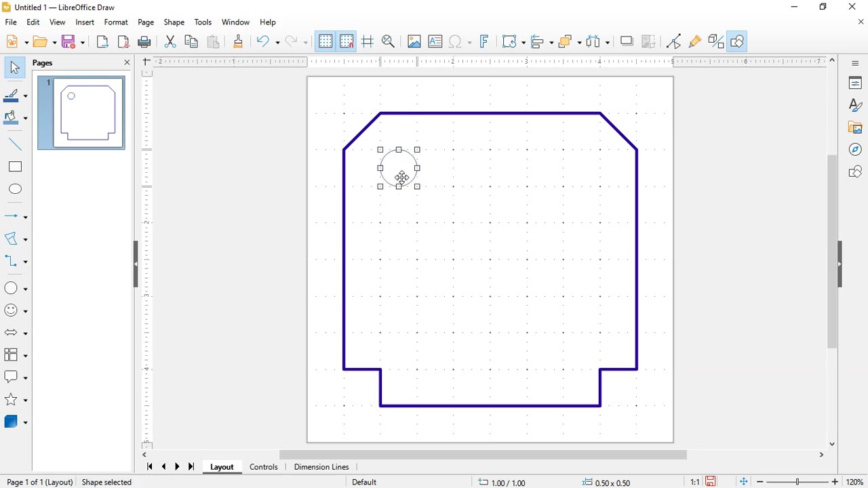
Task: Open sidebar settings menu
Action: pos(855,63)
